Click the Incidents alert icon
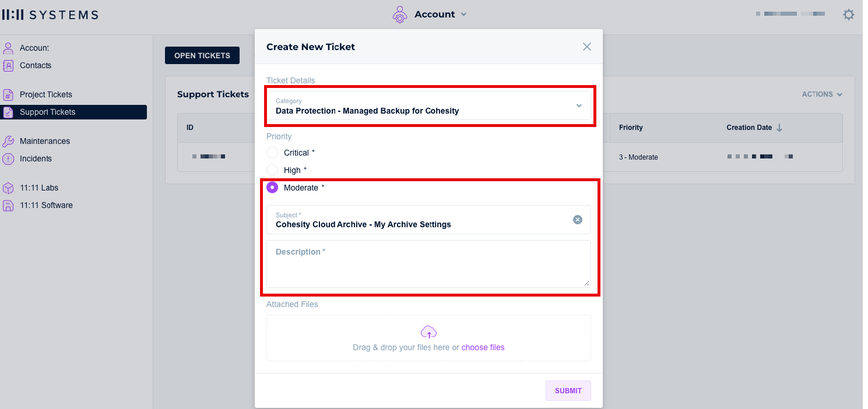This screenshot has height=409, width=868. click(x=8, y=158)
